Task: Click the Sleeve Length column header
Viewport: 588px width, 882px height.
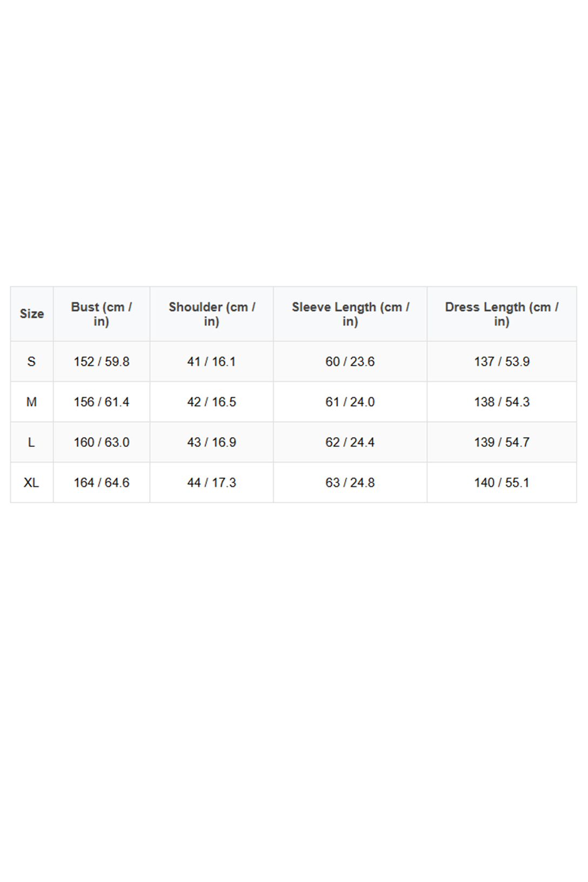Action: tap(350, 314)
